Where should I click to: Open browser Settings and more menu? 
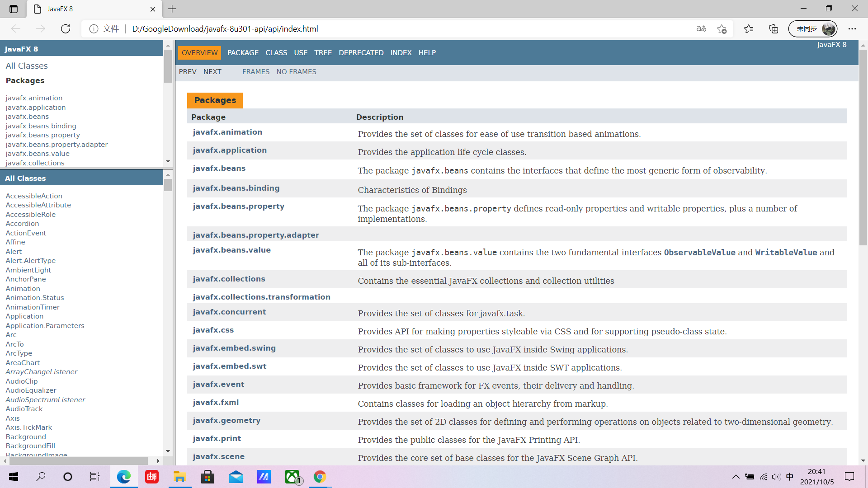click(852, 29)
